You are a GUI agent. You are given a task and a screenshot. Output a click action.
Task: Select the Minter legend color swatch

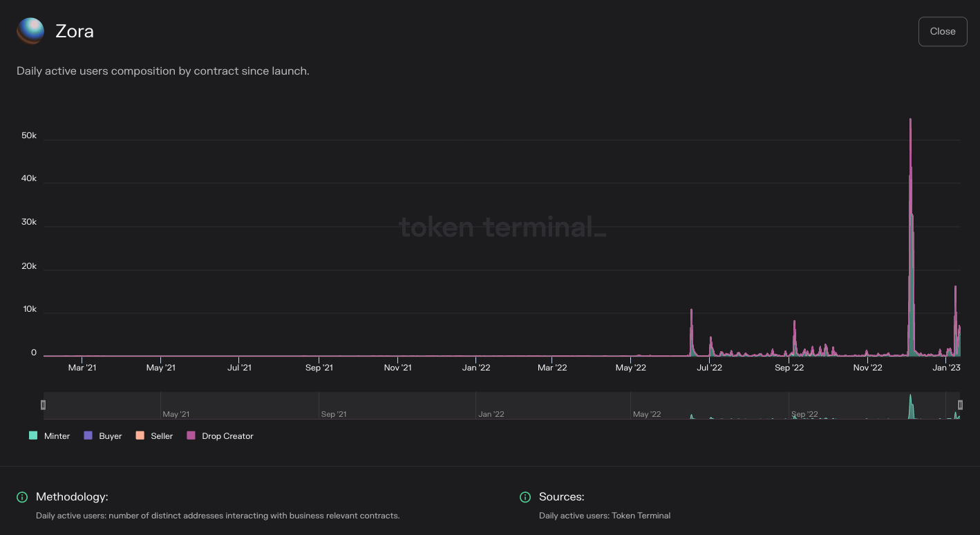(x=32, y=435)
